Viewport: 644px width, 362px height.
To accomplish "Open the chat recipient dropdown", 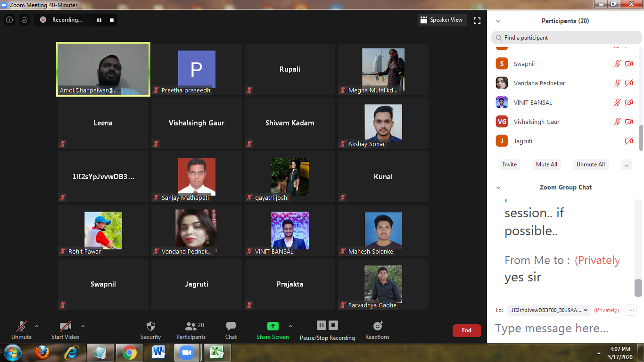I will pos(549,310).
